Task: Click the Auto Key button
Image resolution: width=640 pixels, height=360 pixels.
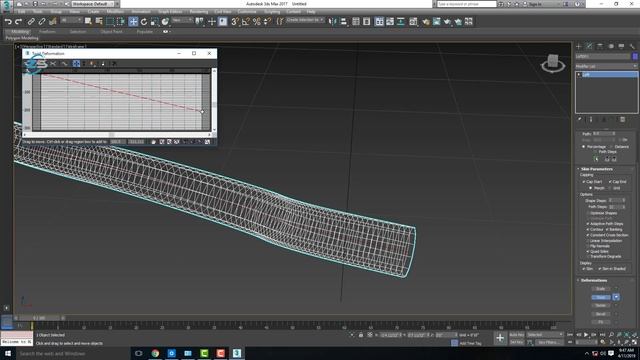Action: (517, 335)
